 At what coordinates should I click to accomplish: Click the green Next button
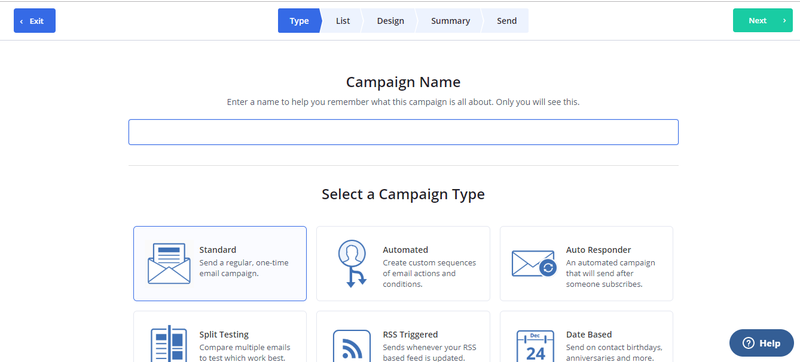(x=763, y=20)
